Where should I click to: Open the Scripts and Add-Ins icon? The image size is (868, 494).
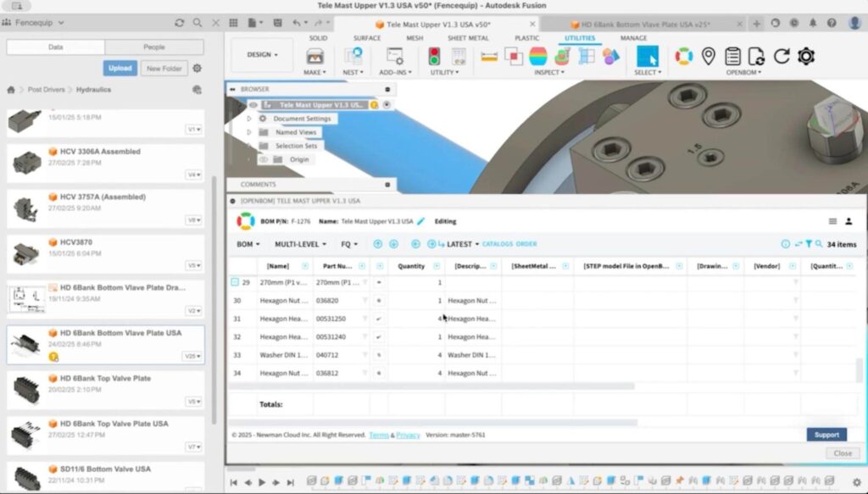(x=395, y=57)
